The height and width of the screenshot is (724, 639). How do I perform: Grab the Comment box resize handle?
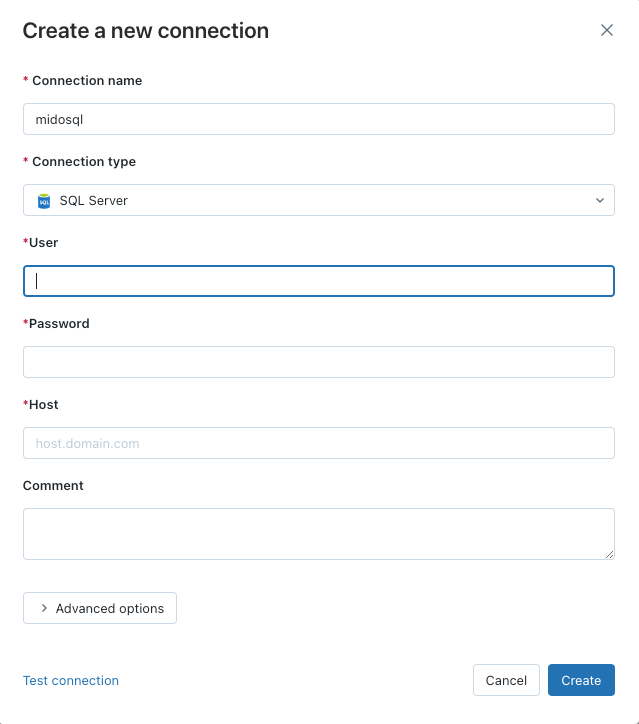(609, 554)
